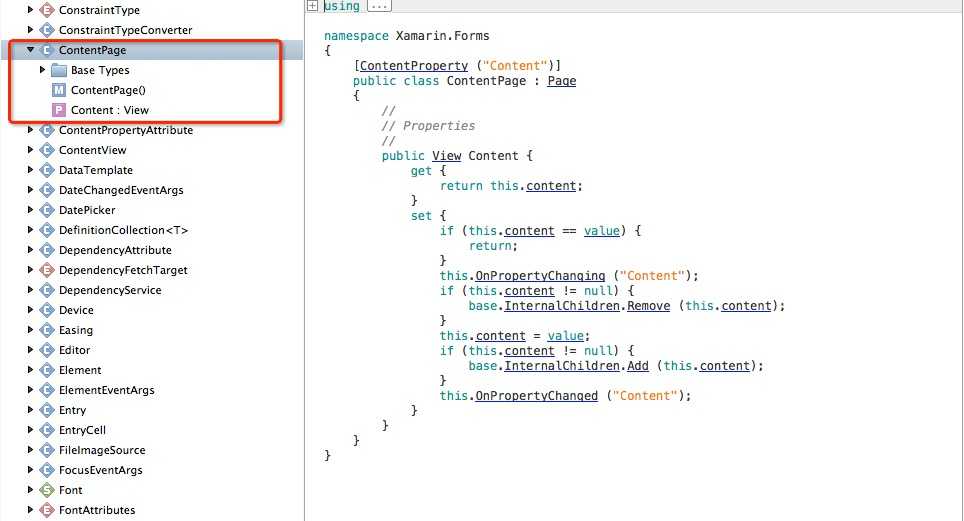Select the FileImageSource row text
Viewport: 964px width, 521px height.
102,450
